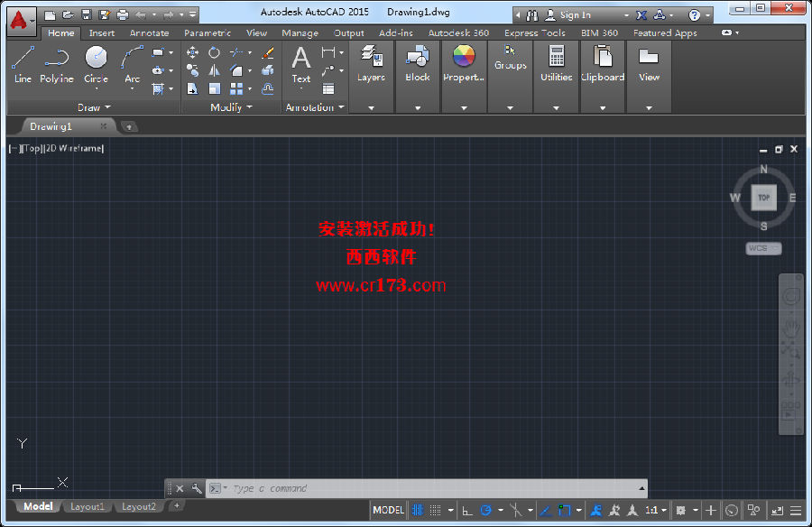The width and height of the screenshot is (812, 527).
Task: Expand the Customize Quick Access Toolbar dropdown
Action: 193,15
